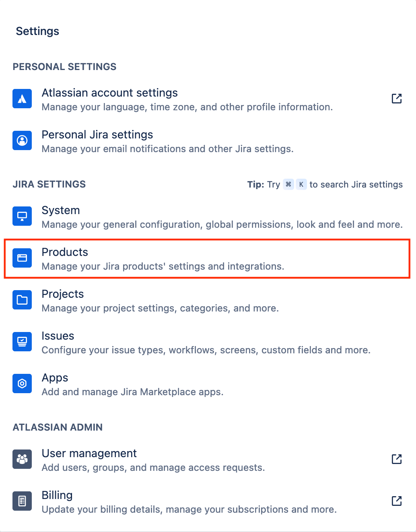Open Projects settings
This screenshot has height=532, width=416.
(63, 294)
